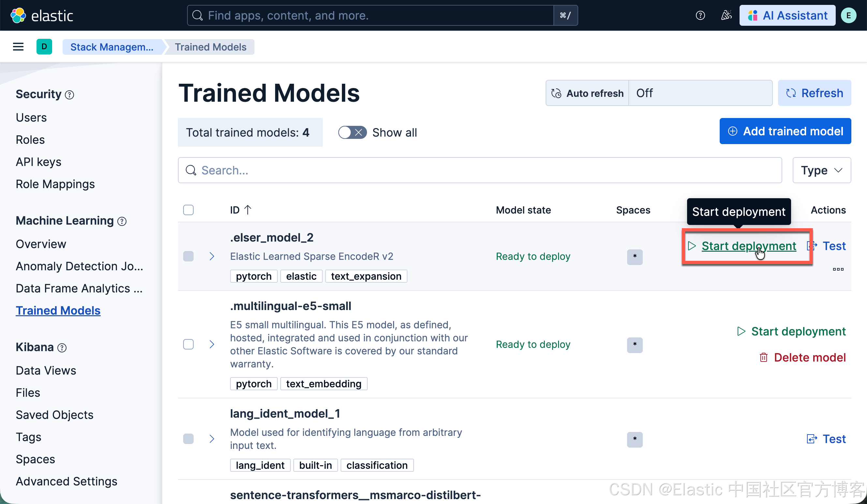The image size is (867, 504).
Task: Open the Type filter dropdown
Action: coord(821,170)
